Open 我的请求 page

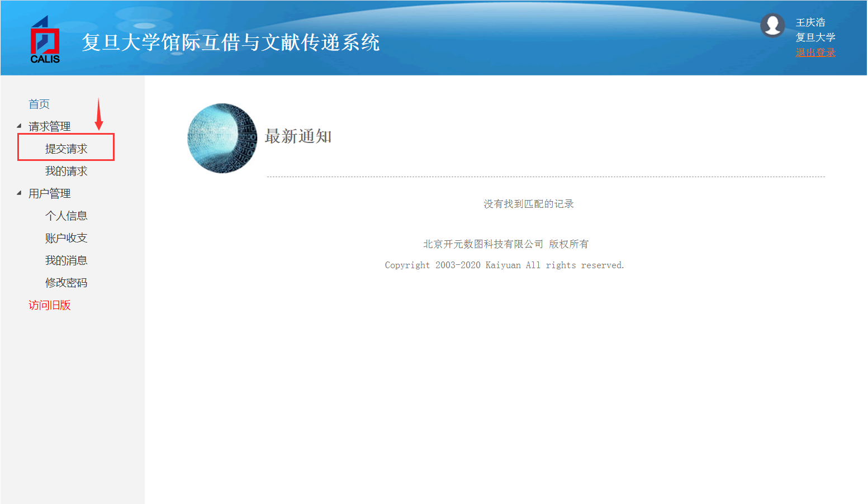pyautogui.click(x=66, y=171)
